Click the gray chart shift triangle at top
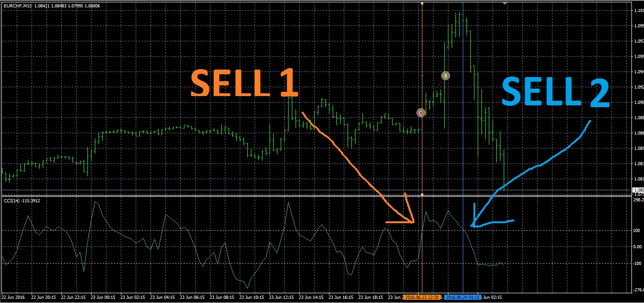The width and height of the screenshot is (644, 303). [505, 3]
